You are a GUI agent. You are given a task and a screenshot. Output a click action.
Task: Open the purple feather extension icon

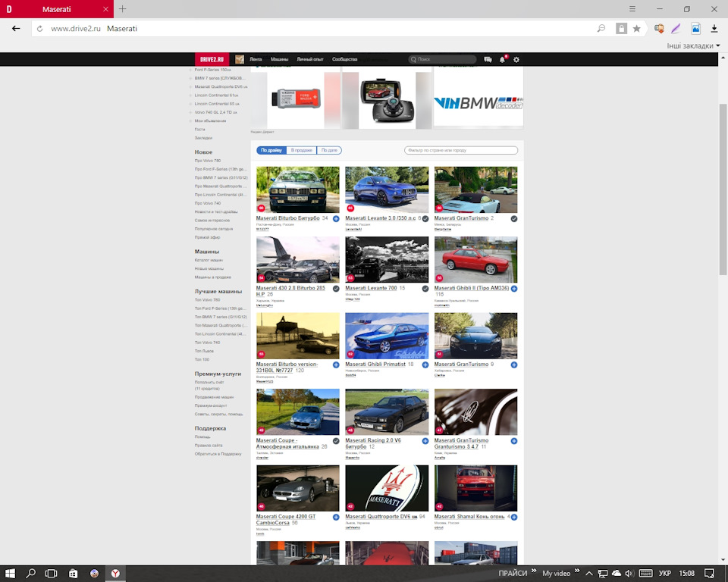click(676, 29)
